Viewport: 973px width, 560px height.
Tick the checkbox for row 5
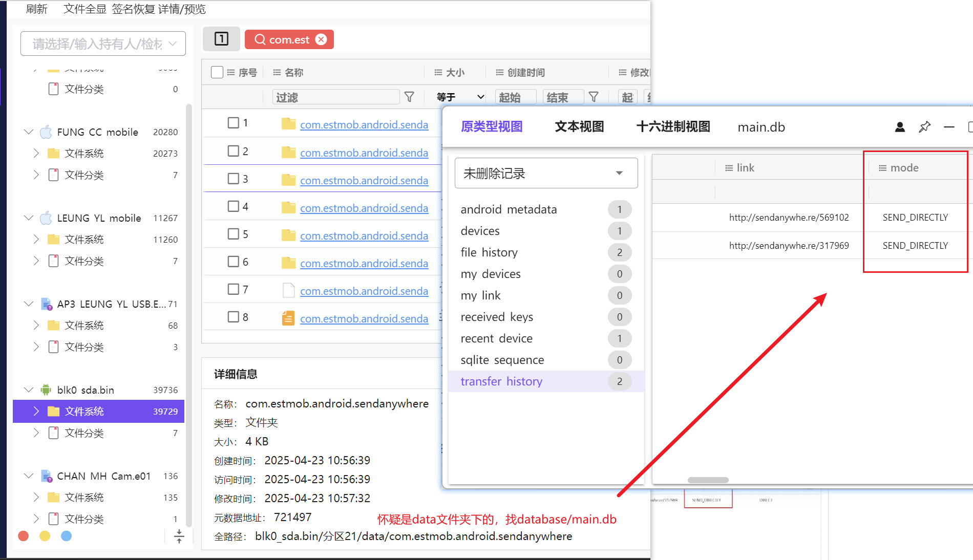click(234, 234)
